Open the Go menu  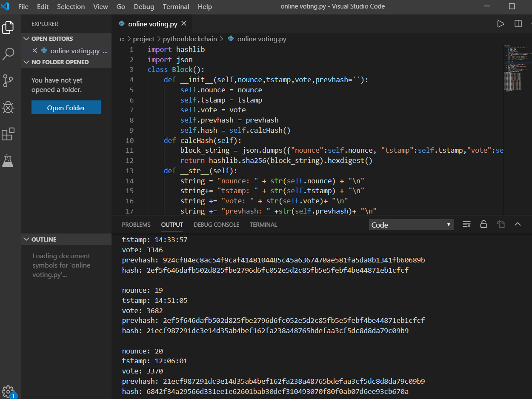coord(121,6)
